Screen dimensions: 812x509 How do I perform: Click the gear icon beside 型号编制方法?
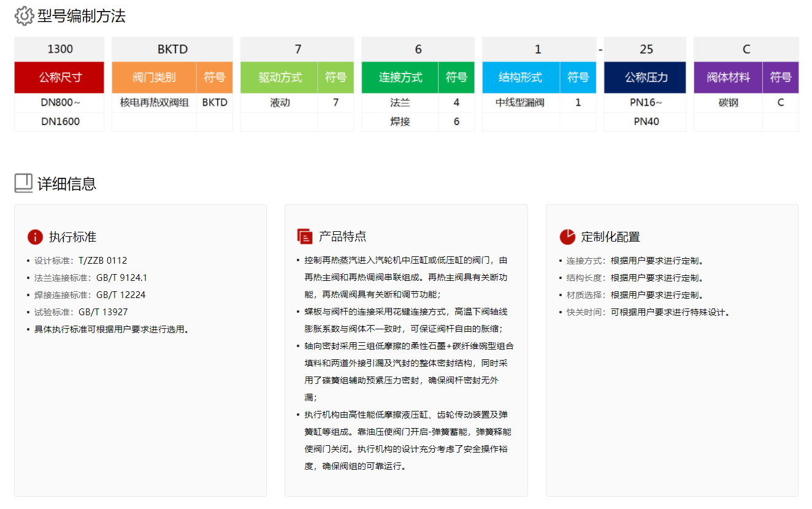pos(24,16)
